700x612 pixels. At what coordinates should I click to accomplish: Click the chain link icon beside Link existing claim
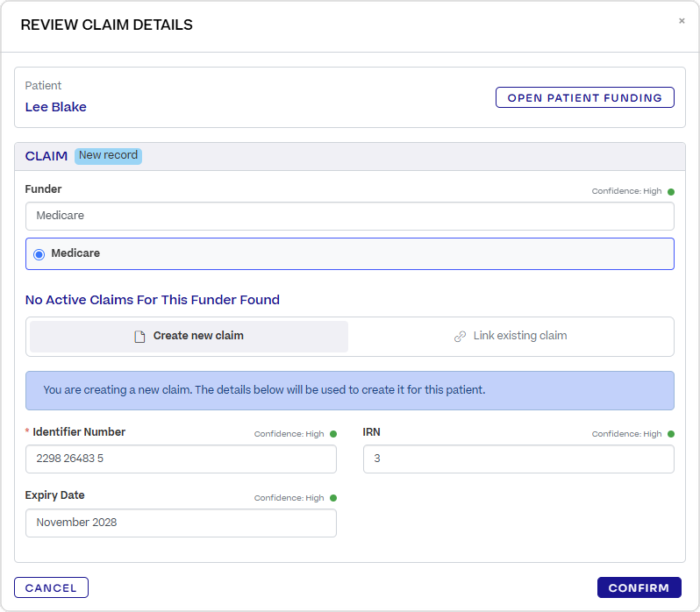pyautogui.click(x=460, y=337)
